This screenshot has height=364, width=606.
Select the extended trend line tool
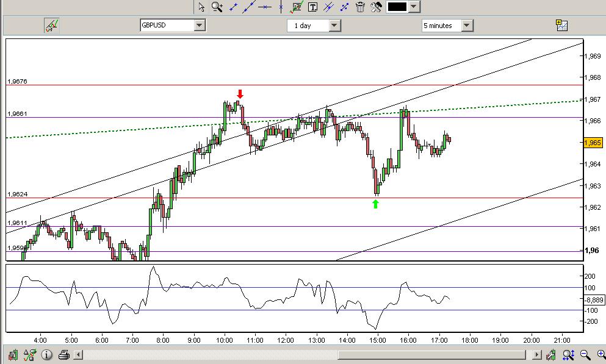point(248,7)
